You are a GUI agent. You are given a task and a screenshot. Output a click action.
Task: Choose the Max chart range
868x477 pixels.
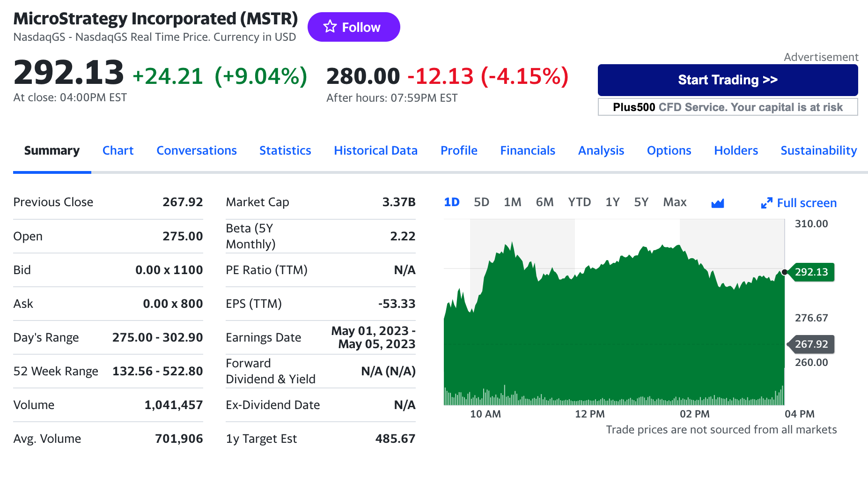675,202
